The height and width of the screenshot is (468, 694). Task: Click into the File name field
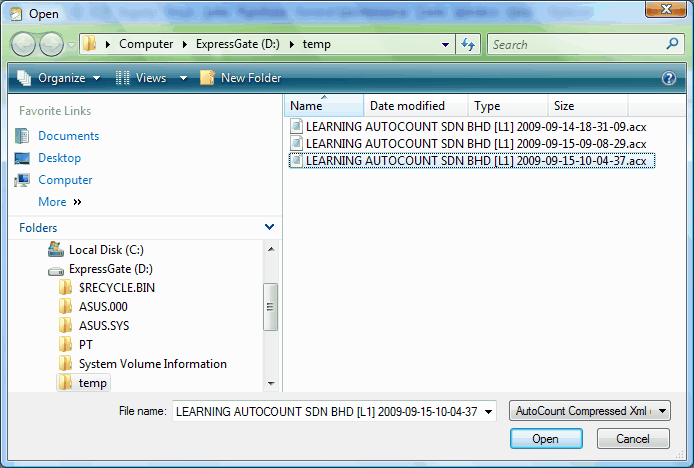tap(328, 412)
